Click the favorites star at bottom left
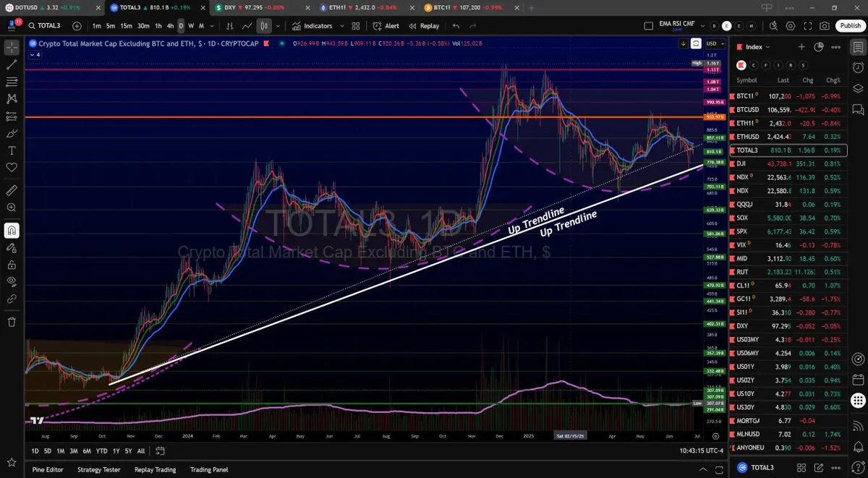 (12, 462)
